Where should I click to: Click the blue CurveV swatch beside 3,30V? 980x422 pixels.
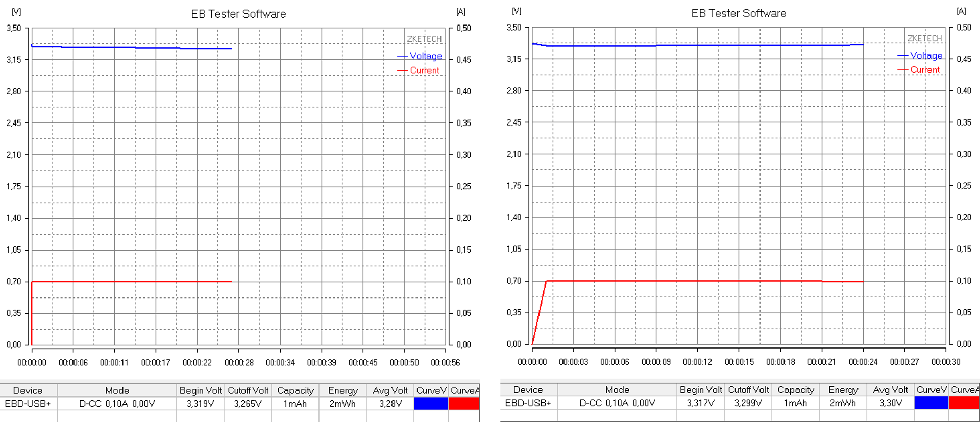(931, 403)
